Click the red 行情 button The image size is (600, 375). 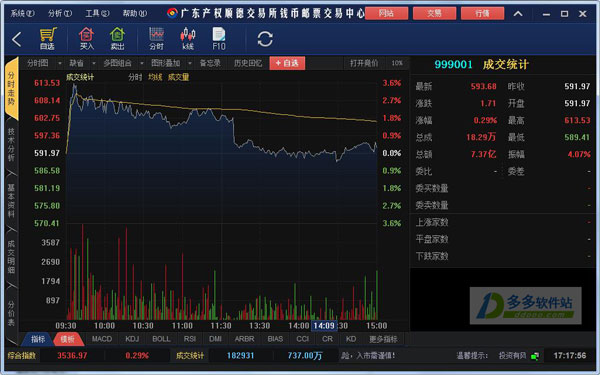(482, 13)
